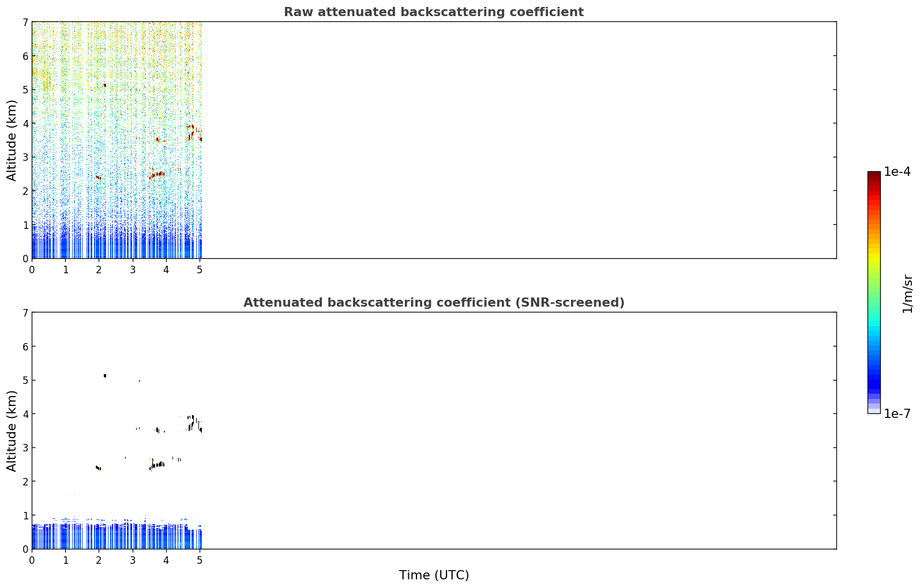Screen dimensions: 920x588
Task: Click the y-axis tick '7' in top plot
Action: click(x=25, y=22)
